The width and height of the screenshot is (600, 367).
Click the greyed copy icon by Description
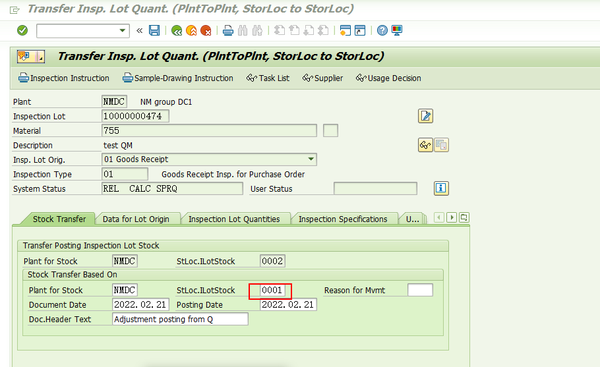click(x=441, y=145)
